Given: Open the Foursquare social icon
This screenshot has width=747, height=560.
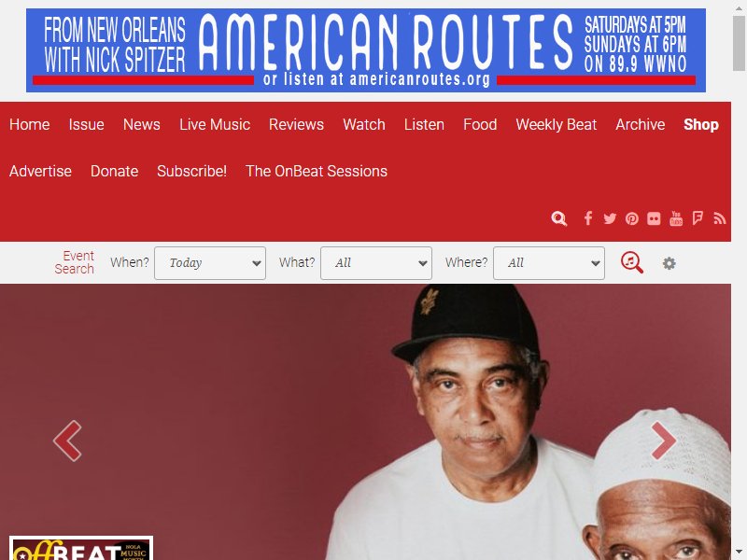Looking at the screenshot, I should tap(698, 218).
